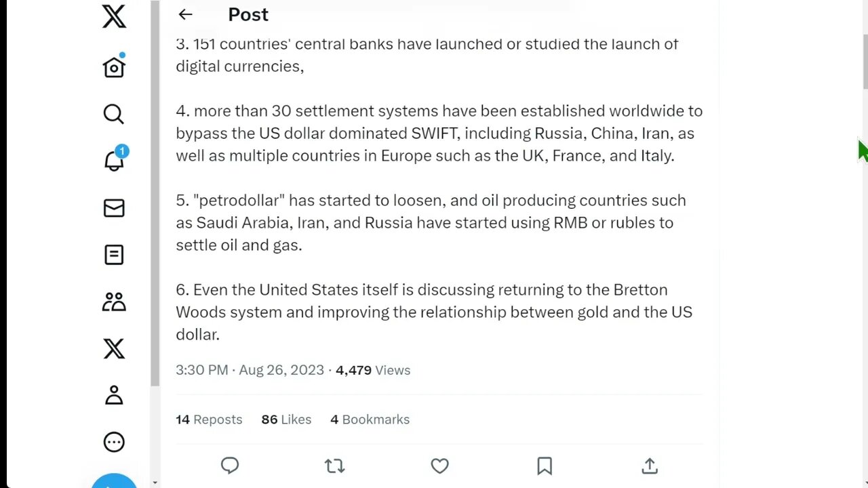Open share menu for the post
This screenshot has width=868, height=488.
(650, 466)
